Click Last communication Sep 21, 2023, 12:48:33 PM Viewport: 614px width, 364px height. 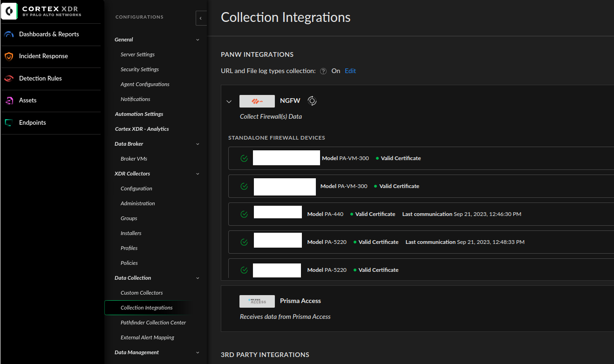(x=465, y=242)
